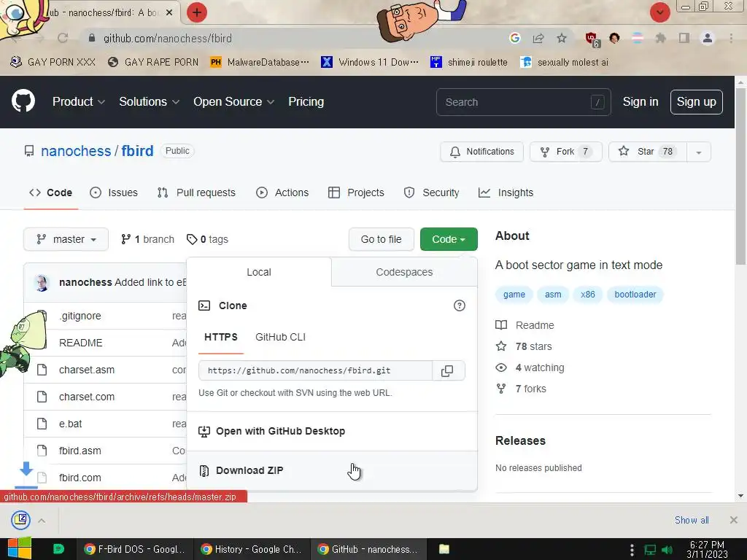This screenshot has height=560, width=747.
Task: Click the Go to file button
Action: coord(381,239)
